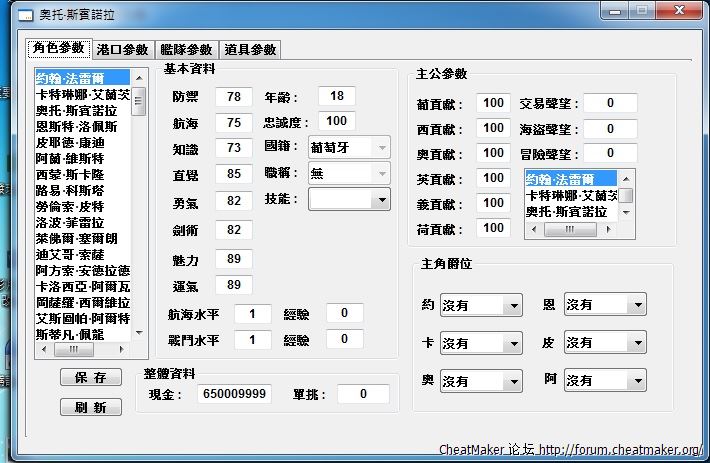Click the 刷新 button
The width and height of the screenshot is (710, 463).
point(91,407)
